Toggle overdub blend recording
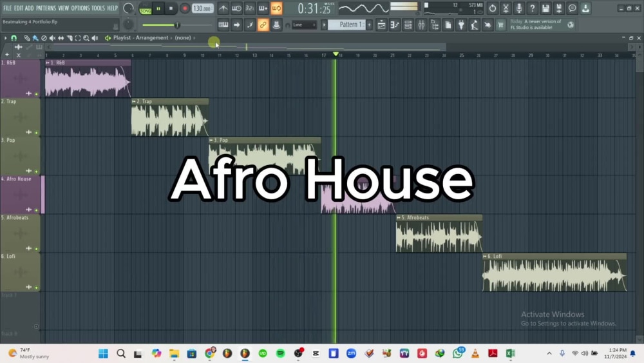Viewport: 644px width, 363px height. click(x=263, y=8)
